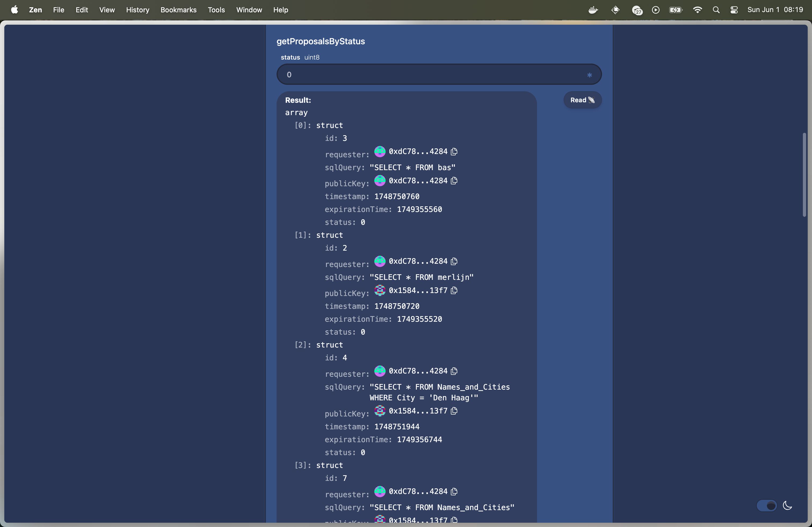Copy requester address of proposal id 4
This screenshot has width=812, height=527.
pos(454,371)
